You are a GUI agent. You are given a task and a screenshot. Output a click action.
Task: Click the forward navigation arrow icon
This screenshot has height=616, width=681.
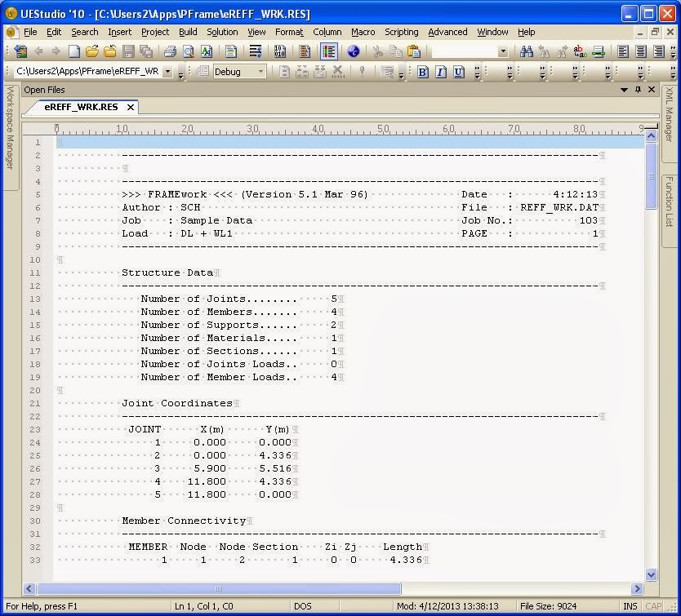click(x=56, y=51)
